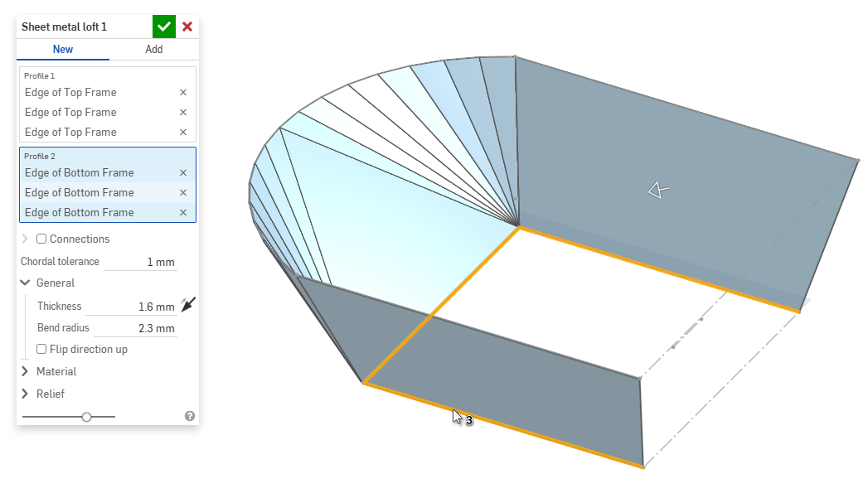
Task: Remove first Edge of Top Frame from Profile 1
Action: tap(183, 93)
